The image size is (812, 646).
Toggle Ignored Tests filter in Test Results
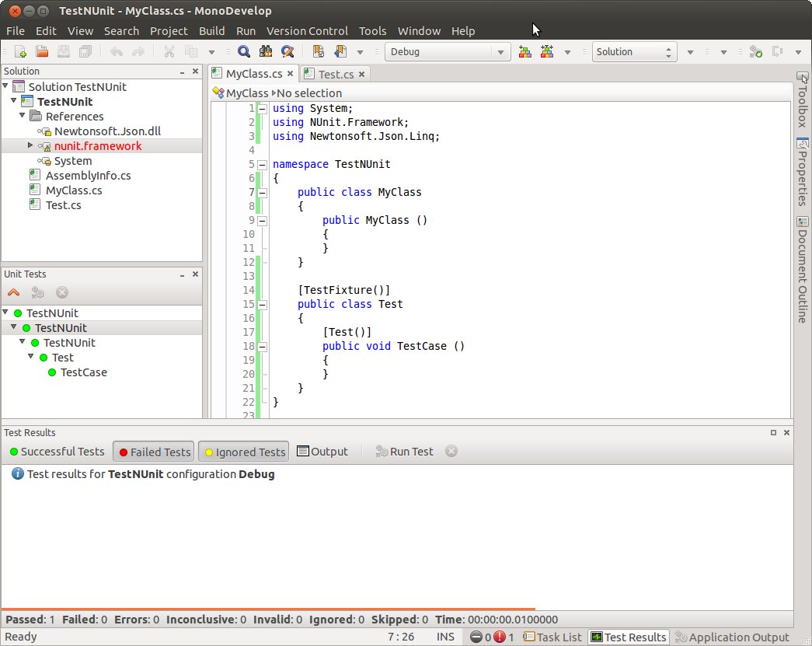point(243,451)
